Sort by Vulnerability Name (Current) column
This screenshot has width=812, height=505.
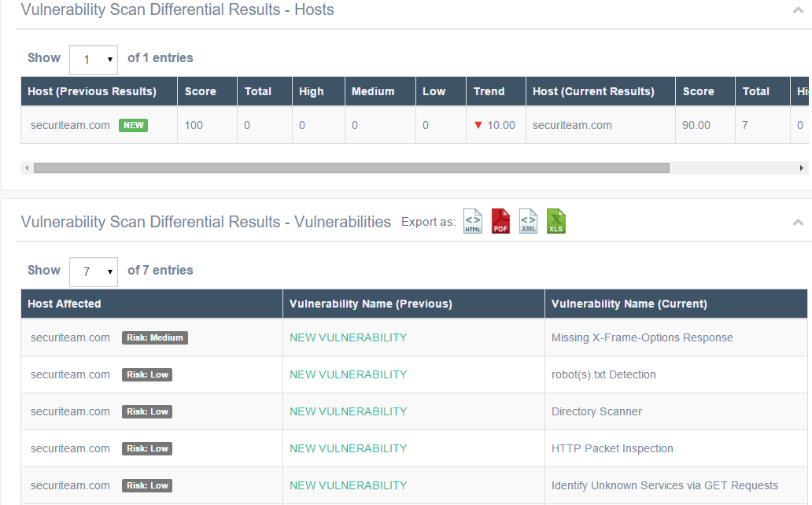629,304
